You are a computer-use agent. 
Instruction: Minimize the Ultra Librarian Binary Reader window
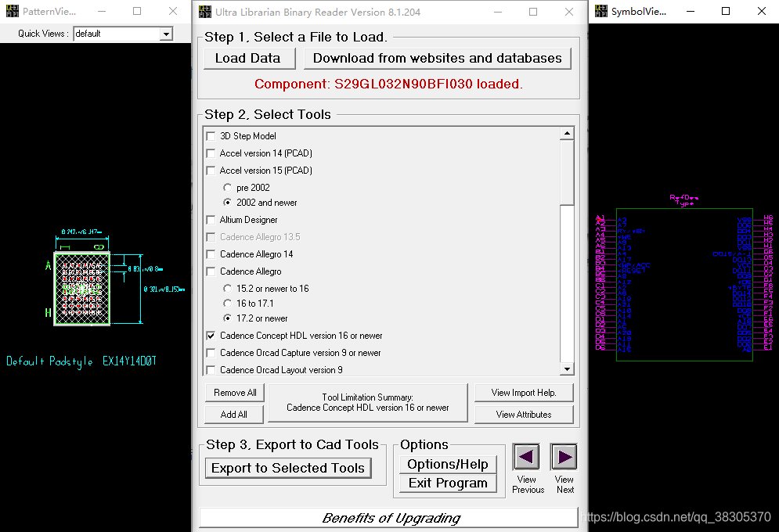498,12
